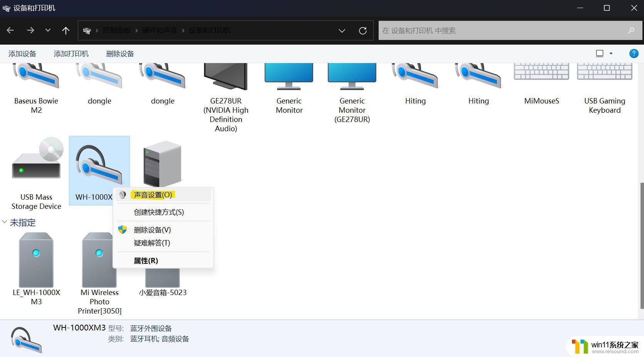Click the 添加设备 toolbar button
This screenshot has width=644, height=357.
pos(22,53)
